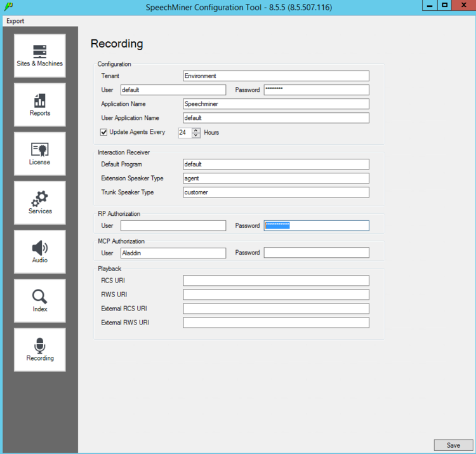Click the RCS URI field

pyautogui.click(x=275, y=281)
